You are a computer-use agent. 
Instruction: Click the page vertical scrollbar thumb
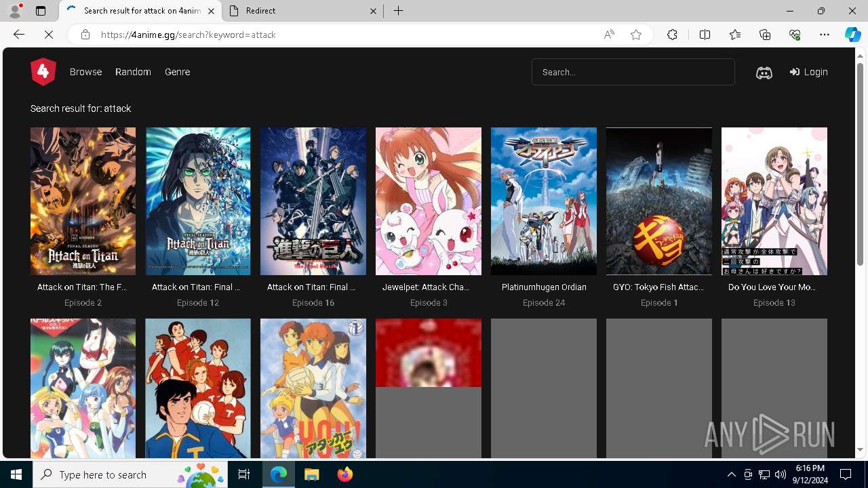861,164
